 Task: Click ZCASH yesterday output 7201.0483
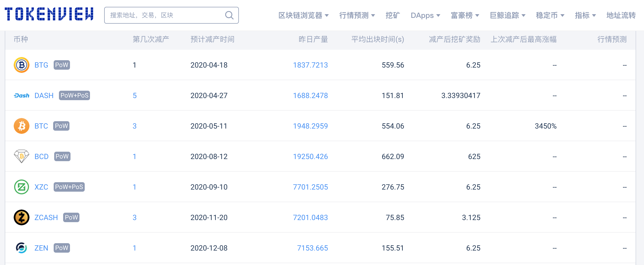pos(310,217)
